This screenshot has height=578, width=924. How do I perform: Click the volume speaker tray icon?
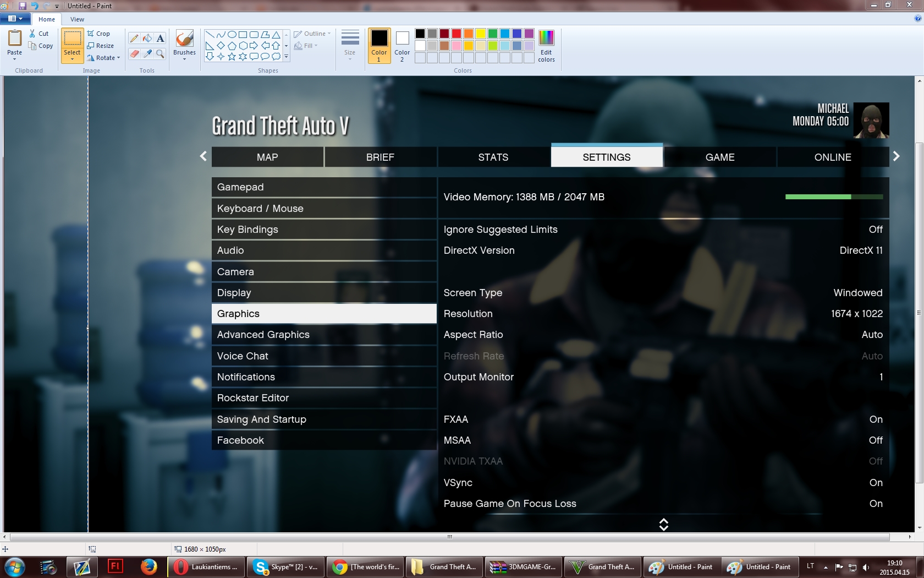pyautogui.click(x=866, y=567)
